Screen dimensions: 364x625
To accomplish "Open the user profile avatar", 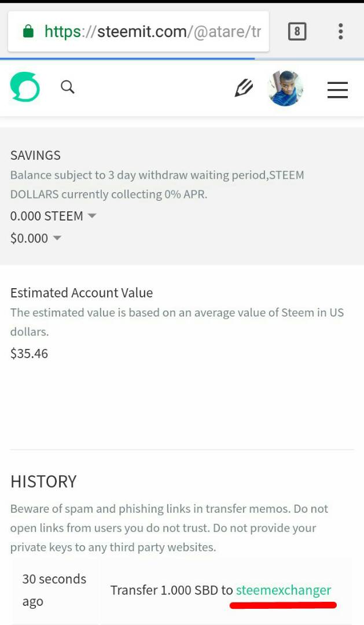I will [286, 89].
